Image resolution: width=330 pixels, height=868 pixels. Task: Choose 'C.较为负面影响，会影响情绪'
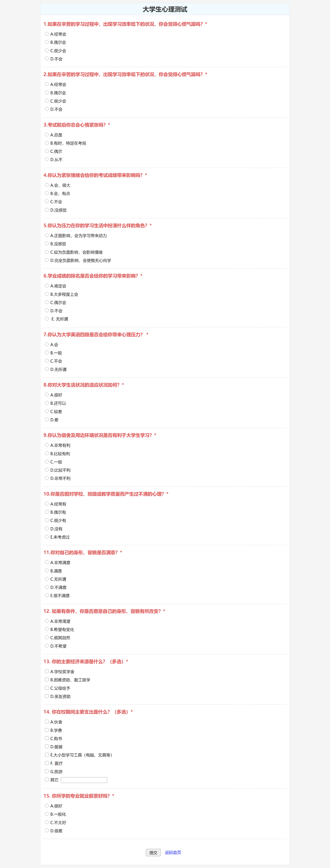point(47,252)
